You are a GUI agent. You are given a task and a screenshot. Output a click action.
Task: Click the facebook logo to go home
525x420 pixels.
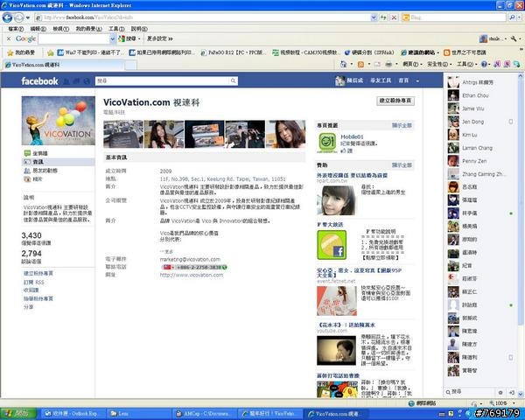(x=39, y=81)
